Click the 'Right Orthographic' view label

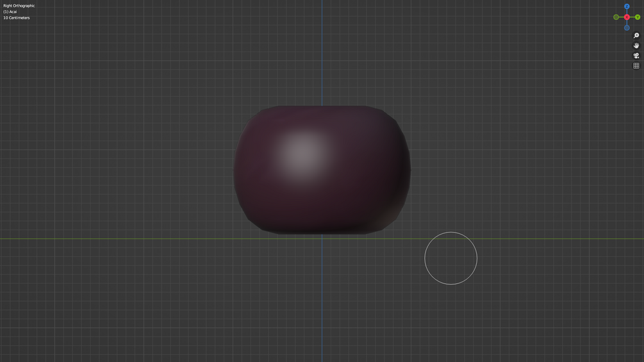coord(19,6)
